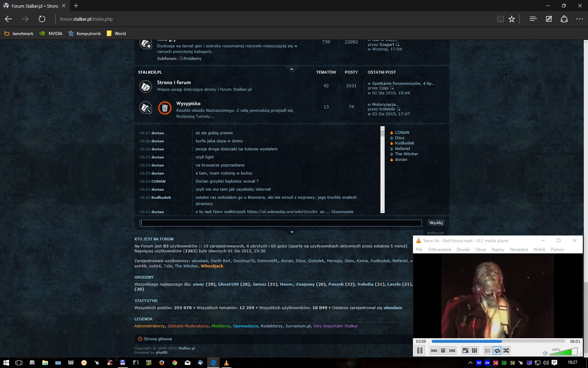
Task: Open the Odtwarzanie menu in VLC
Action: pyautogui.click(x=439, y=250)
